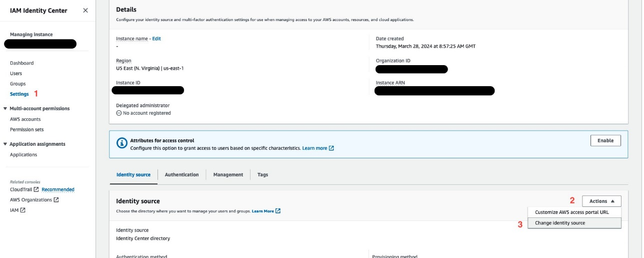This screenshot has width=644, height=258.
Task: Click the Instance ID label
Action: coord(128,83)
